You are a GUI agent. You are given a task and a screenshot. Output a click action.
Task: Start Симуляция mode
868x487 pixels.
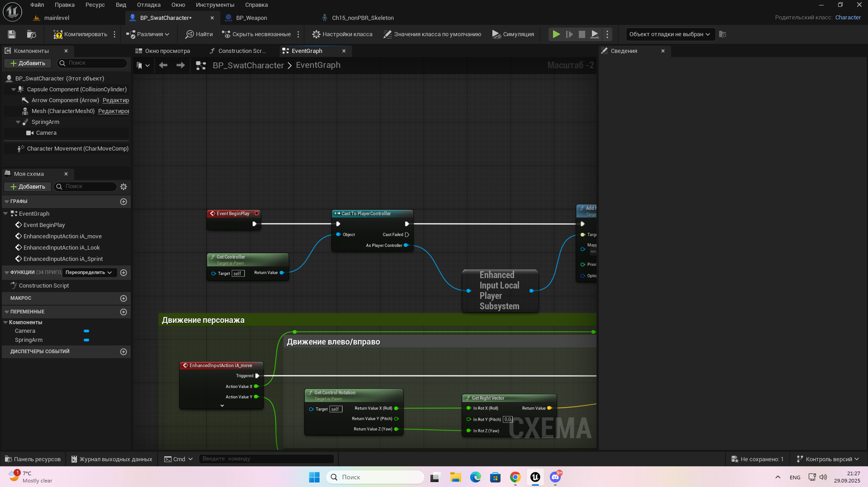513,34
